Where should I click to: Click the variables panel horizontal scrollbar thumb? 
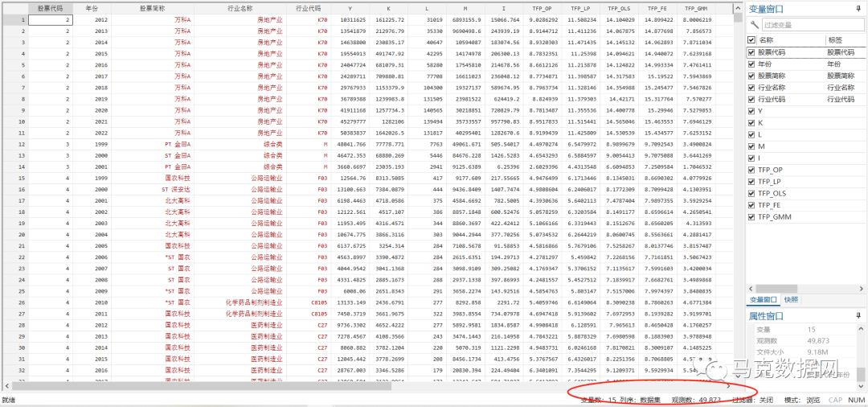775,289
